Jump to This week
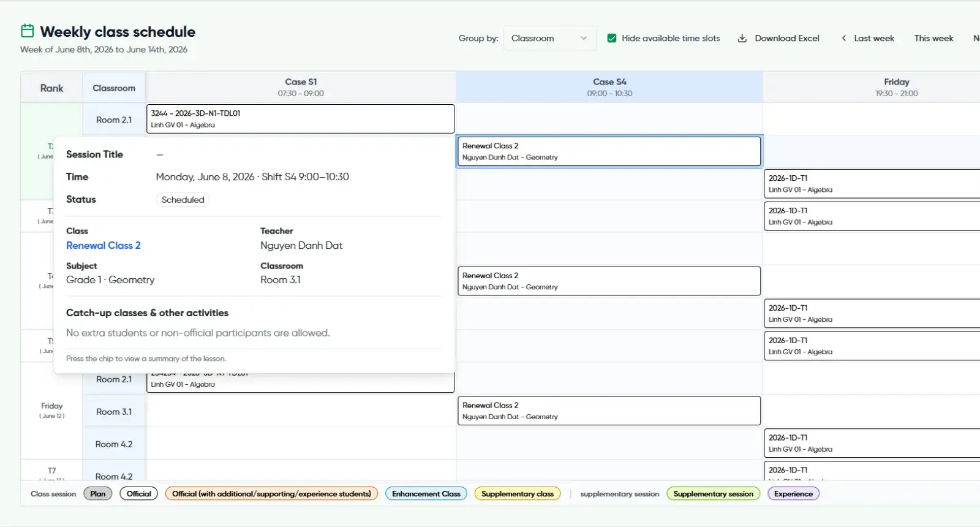 (933, 38)
